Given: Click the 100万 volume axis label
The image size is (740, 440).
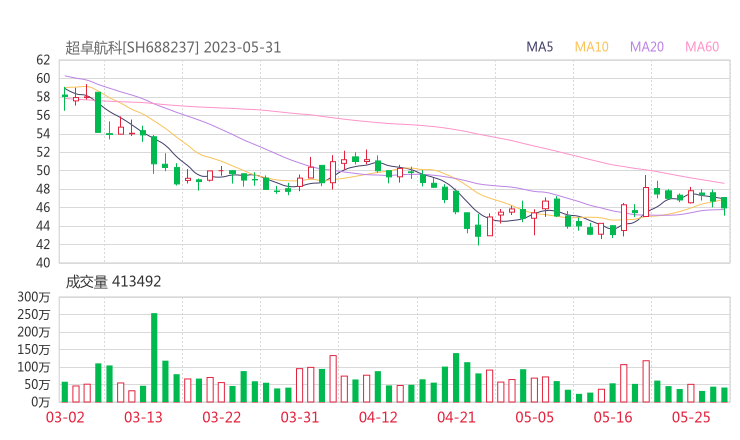Looking at the screenshot, I should (34, 367).
